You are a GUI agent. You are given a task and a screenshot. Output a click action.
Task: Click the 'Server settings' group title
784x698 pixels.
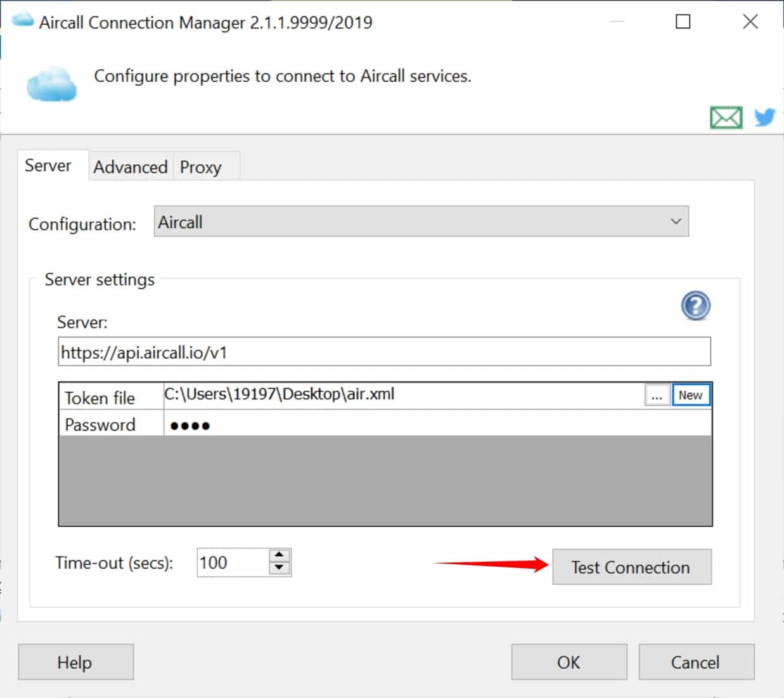[100, 280]
